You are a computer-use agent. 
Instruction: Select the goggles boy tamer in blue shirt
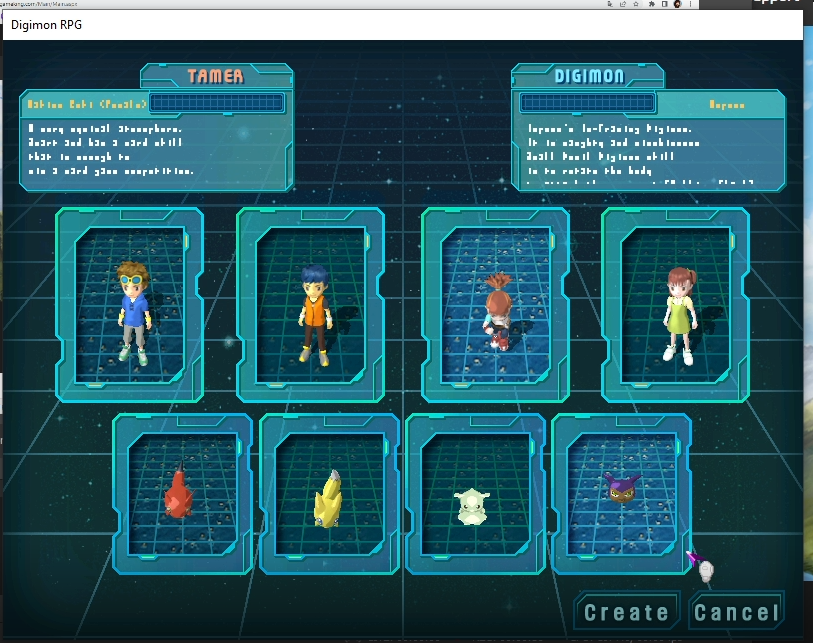coord(129,305)
